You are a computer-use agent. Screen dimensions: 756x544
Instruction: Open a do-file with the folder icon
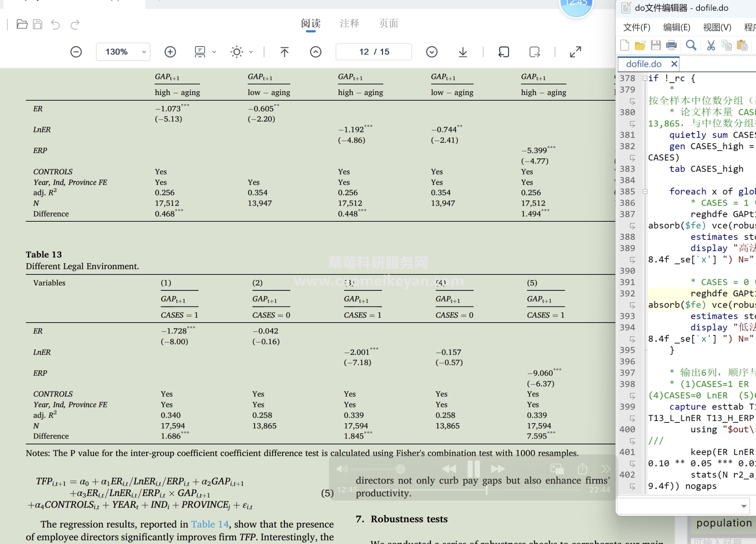(x=640, y=45)
